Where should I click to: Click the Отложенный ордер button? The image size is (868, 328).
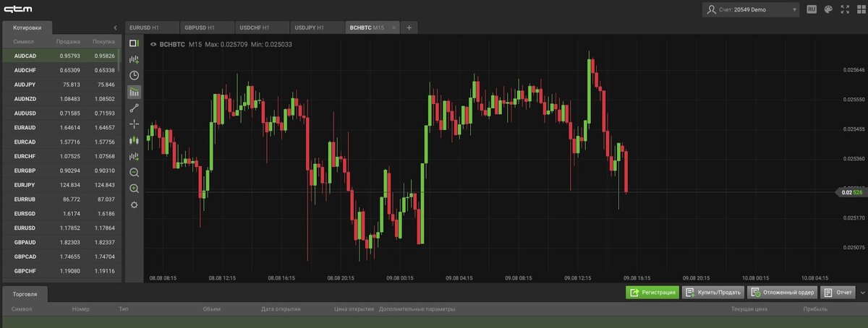[x=782, y=293]
